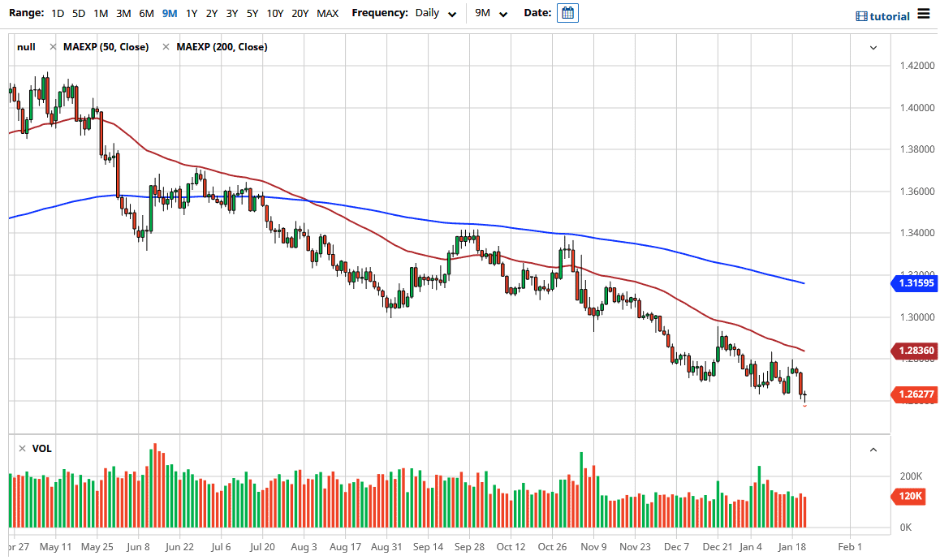Select the 5D range
Viewport: 940px width, 560px height.
click(79, 13)
